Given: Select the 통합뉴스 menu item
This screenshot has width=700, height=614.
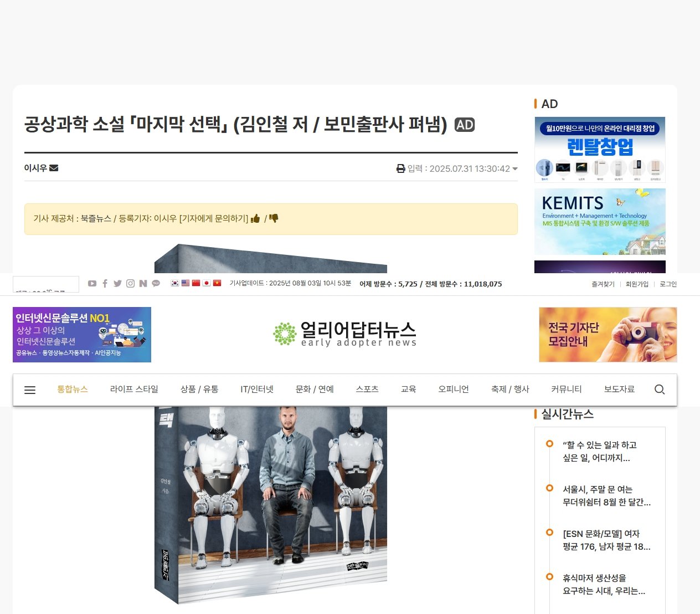Looking at the screenshot, I should coord(73,390).
